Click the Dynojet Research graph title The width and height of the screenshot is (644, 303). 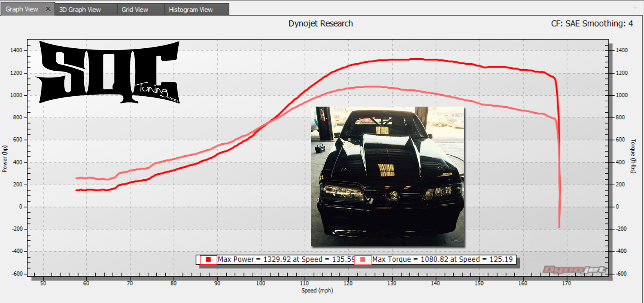coord(321,24)
